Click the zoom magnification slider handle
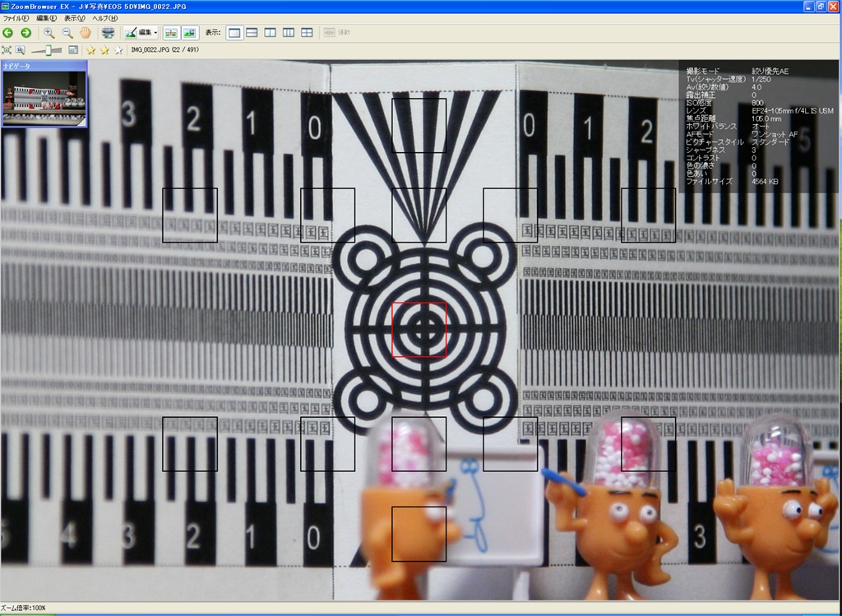The height and width of the screenshot is (616, 842). (49, 50)
